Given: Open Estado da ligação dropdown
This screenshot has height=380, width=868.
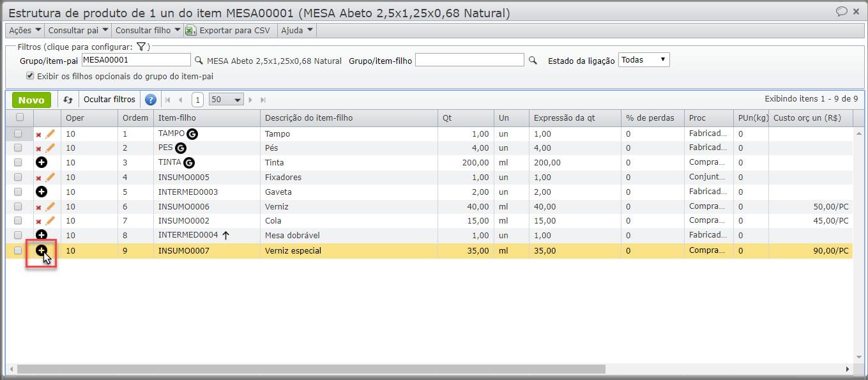Looking at the screenshot, I should [x=644, y=60].
